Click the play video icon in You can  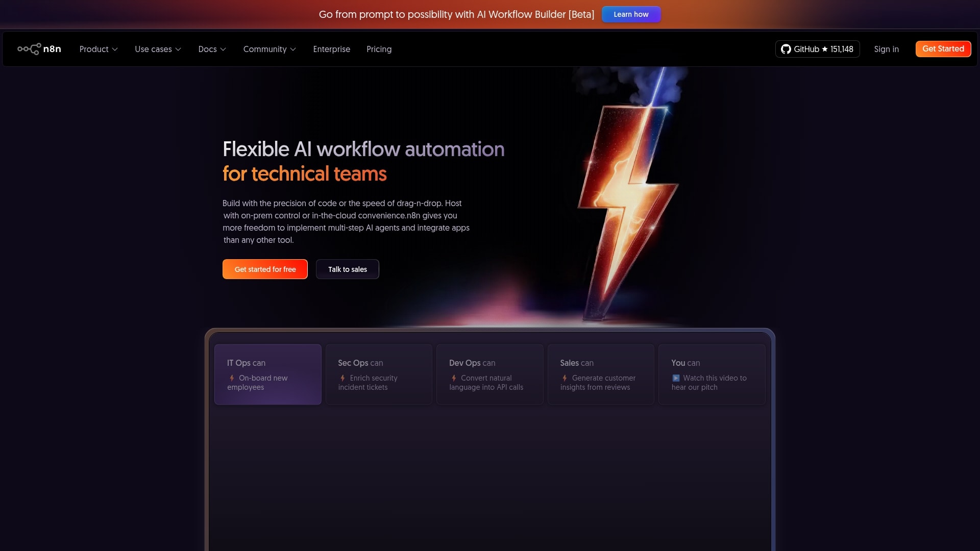(676, 378)
